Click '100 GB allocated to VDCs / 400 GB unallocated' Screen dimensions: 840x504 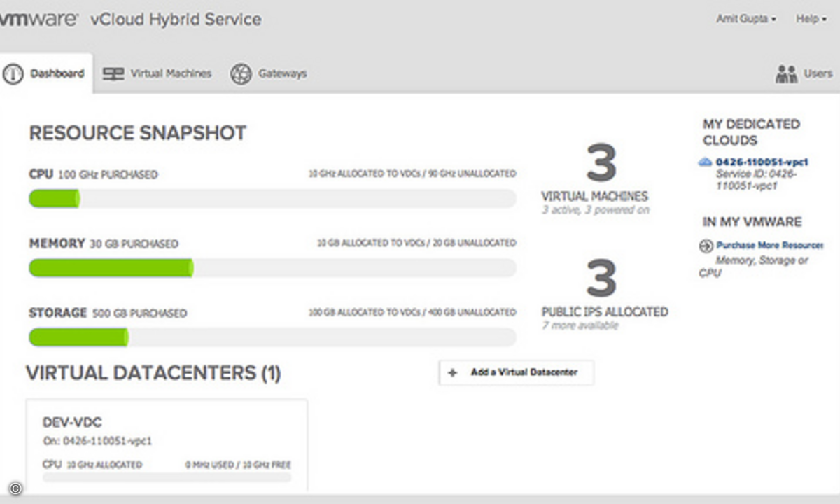tap(412, 312)
